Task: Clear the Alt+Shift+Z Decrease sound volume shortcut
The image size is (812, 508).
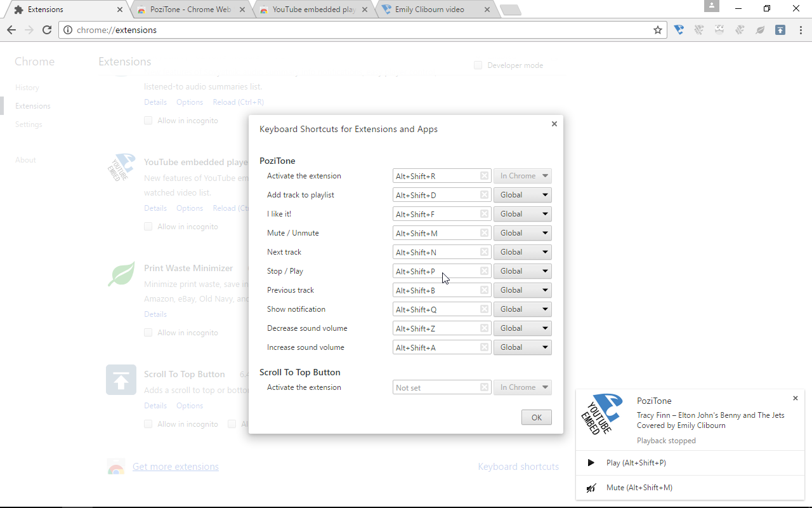Action: tap(485, 328)
